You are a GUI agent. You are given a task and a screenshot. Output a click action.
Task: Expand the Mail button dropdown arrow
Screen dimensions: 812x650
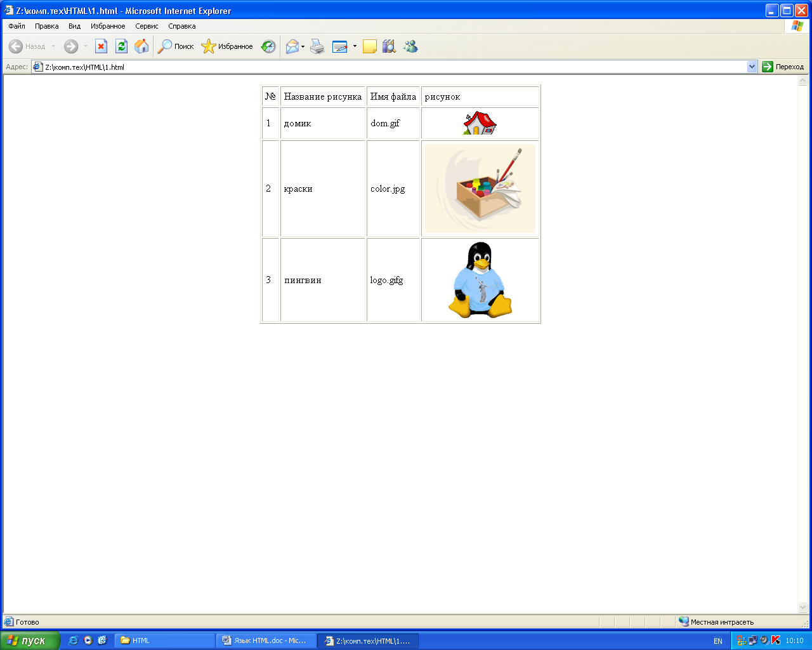tap(303, 46)
